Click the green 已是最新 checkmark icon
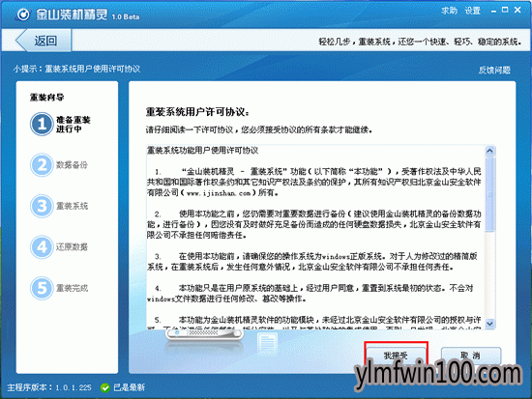Image resolution: width=532 pixels, height=399 pixels. click(x=105, y=387)
